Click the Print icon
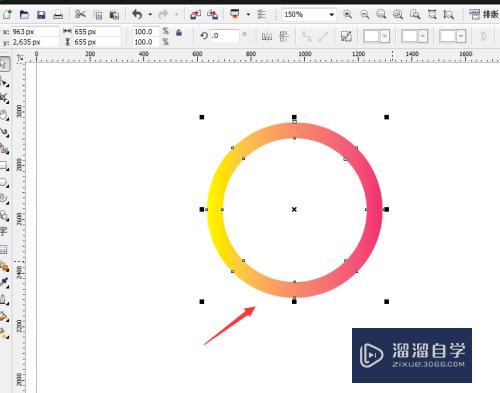Viewport: 500px width, 393px height. click(x=58, y=15)
